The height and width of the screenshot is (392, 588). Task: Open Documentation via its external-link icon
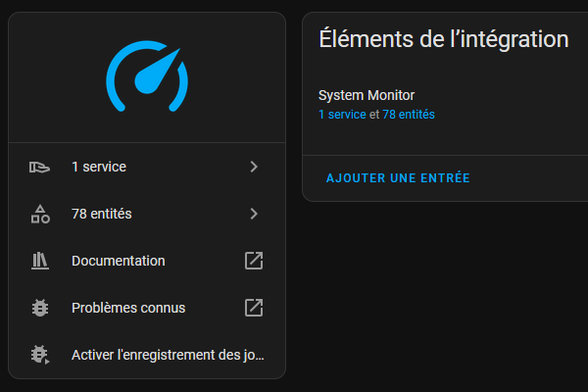(254, 261)
